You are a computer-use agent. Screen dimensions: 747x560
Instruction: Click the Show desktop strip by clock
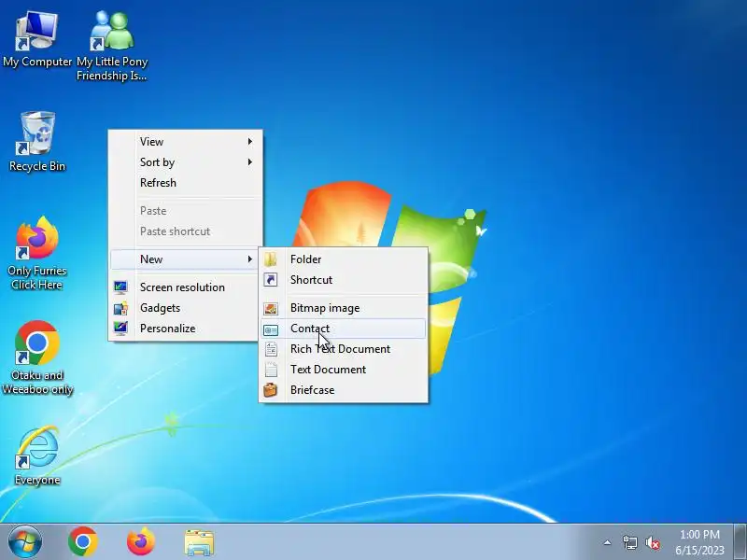pyautogui.click(x=740, y=542)
